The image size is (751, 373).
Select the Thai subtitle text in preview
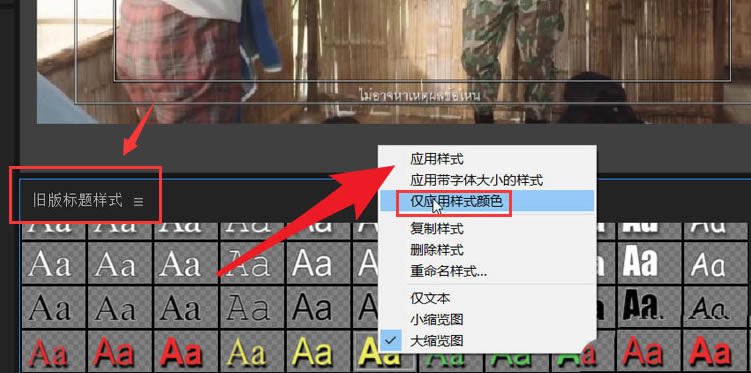click(420, 95)
